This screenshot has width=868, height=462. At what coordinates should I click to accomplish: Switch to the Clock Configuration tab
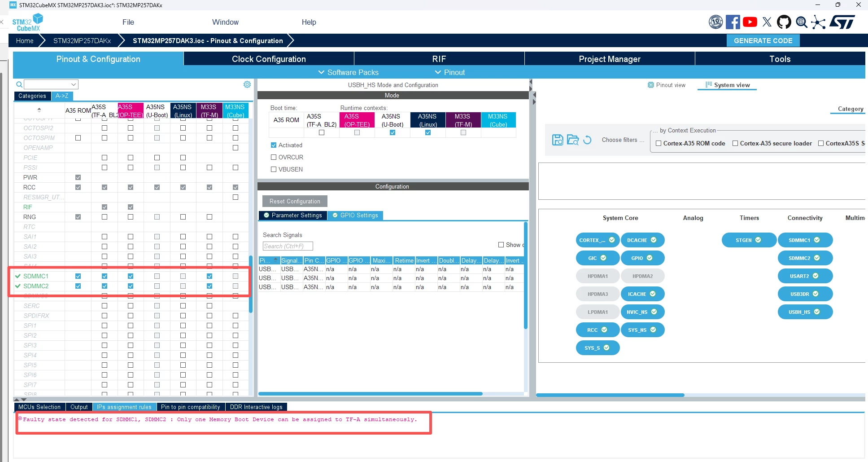(x=269, y=59)
